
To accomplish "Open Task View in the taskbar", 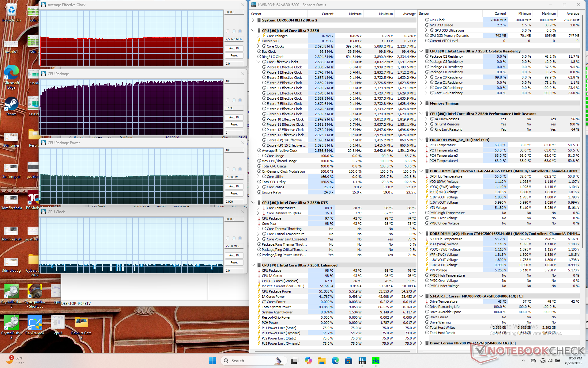I will pos(294,361).
